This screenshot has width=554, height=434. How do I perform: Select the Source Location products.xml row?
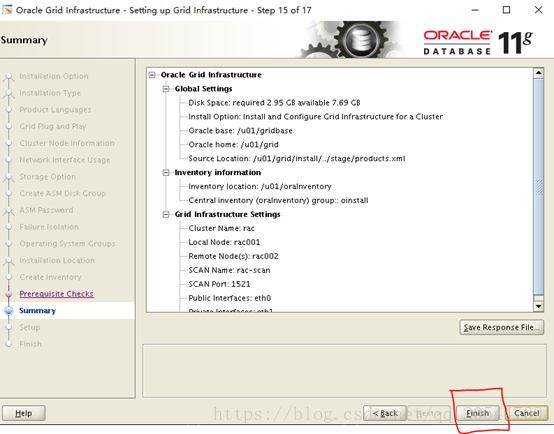[297, 159]
